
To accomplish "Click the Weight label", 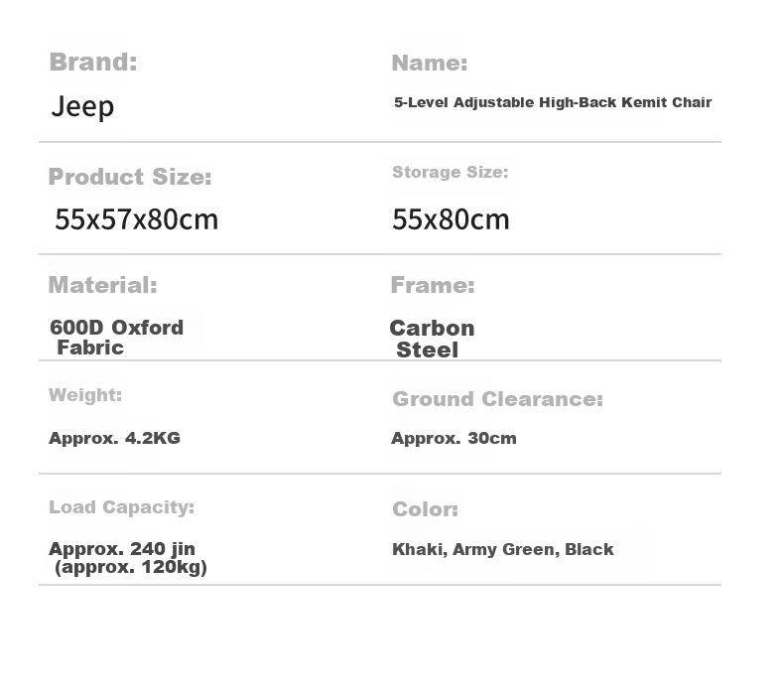I will tap(85, 395).
